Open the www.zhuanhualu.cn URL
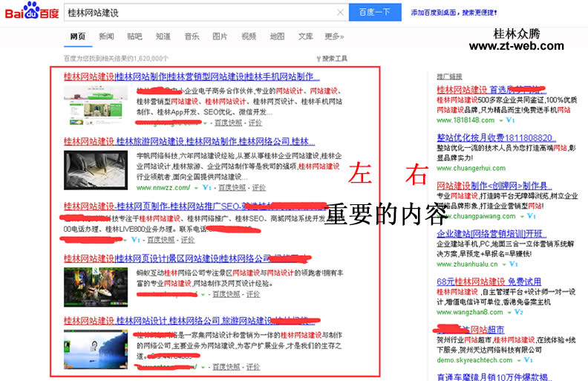 point(467,264)
